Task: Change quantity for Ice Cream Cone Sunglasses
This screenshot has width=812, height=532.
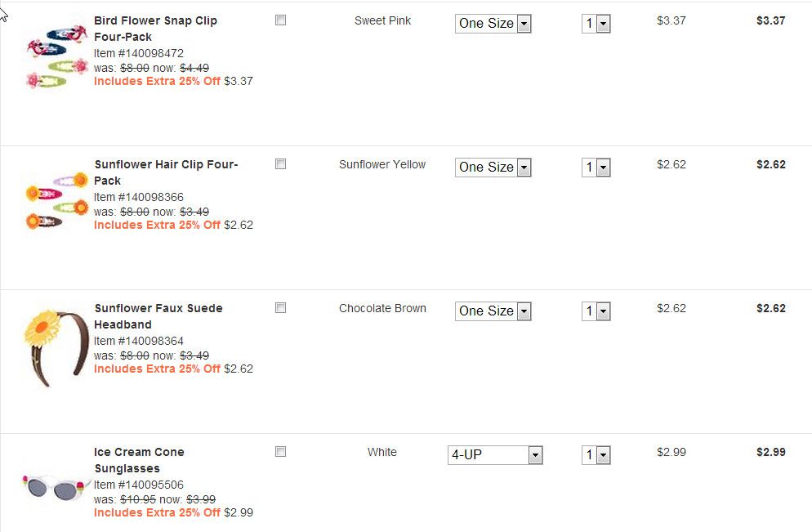Action: coord(596,455)
